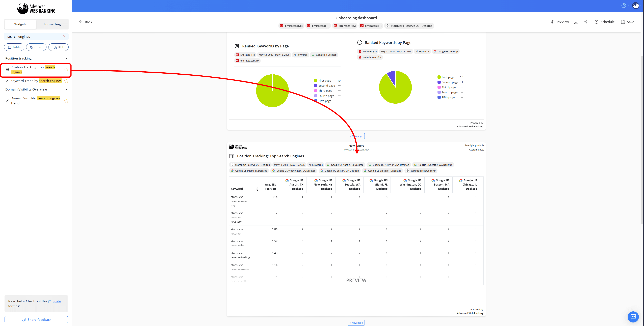
Task: Click the May 18, 2026 date range chip
Action: pos(289,165)
